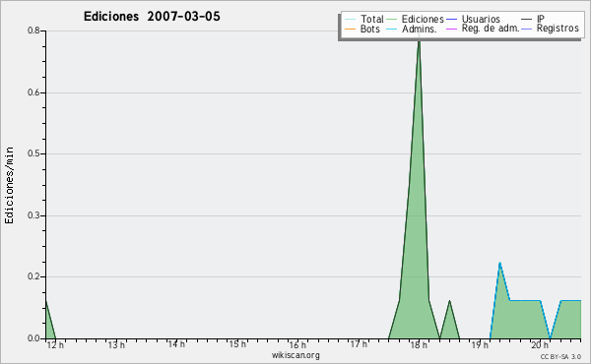Viewport: 591px width, 364px height.
Task: Click the 0.3 y-axis value
Action: 33,215
